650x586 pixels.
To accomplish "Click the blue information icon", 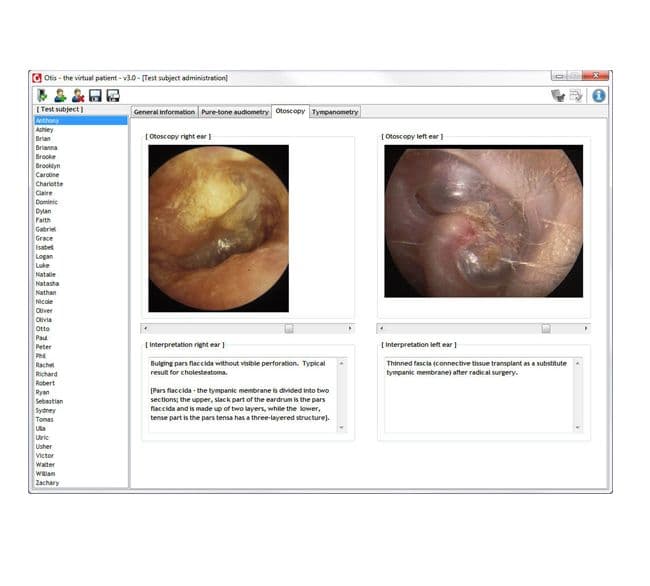I will [599, 95].
